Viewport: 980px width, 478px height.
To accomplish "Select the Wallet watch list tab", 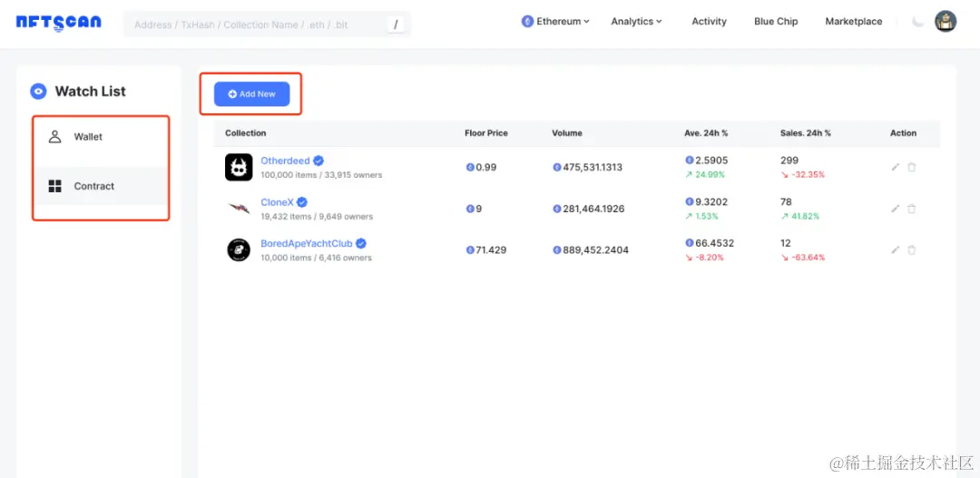I will (x=101, y=137).
